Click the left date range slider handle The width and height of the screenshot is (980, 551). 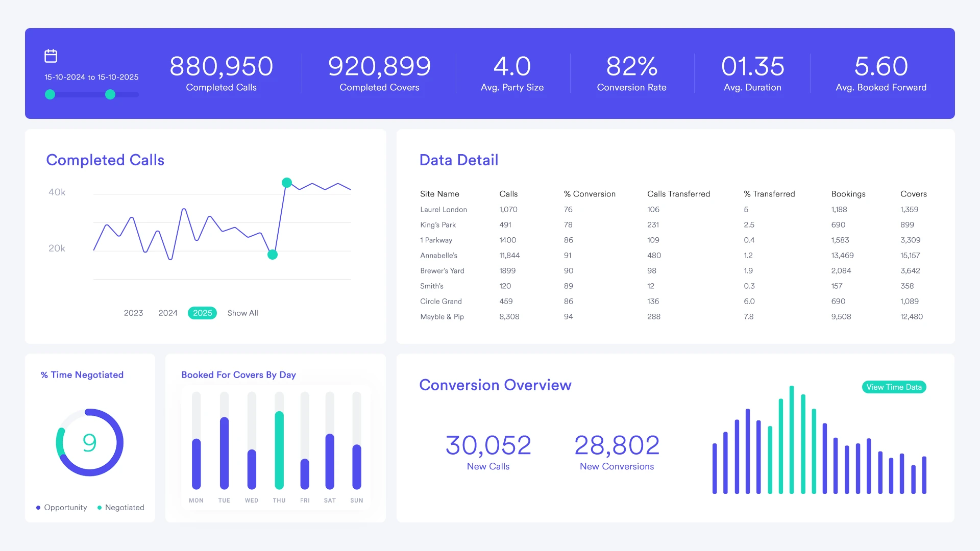pyautogui.click(x=50, y=94)
